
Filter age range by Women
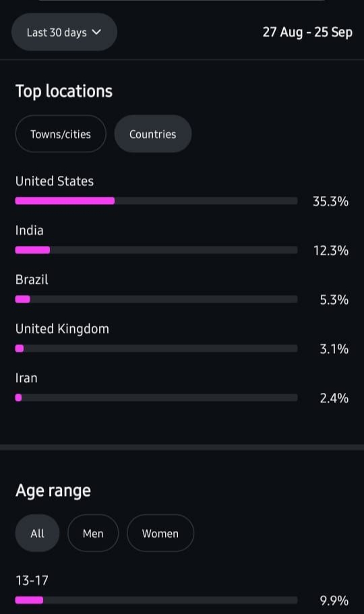click(x=160, y=533)
